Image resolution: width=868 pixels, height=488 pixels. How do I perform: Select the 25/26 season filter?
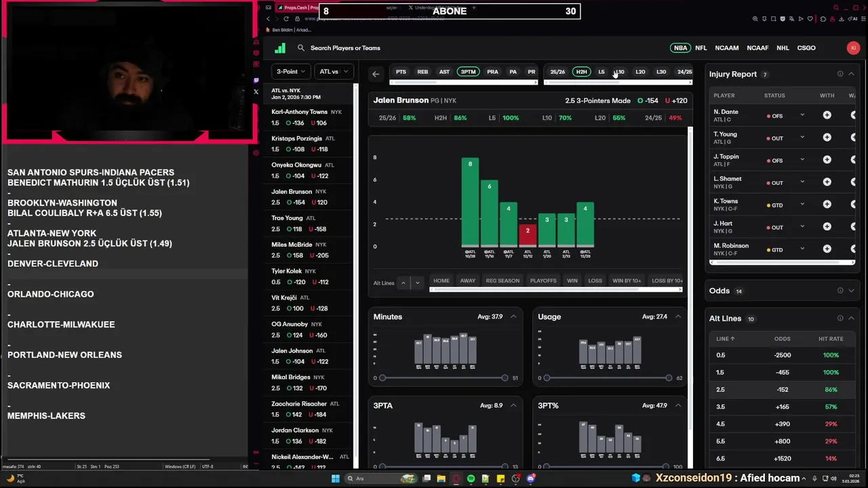[557, 72]
